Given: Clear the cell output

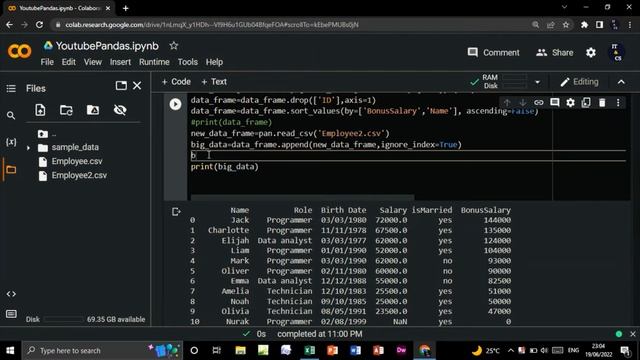Looking at the screenshot, I should pos(176,211).
